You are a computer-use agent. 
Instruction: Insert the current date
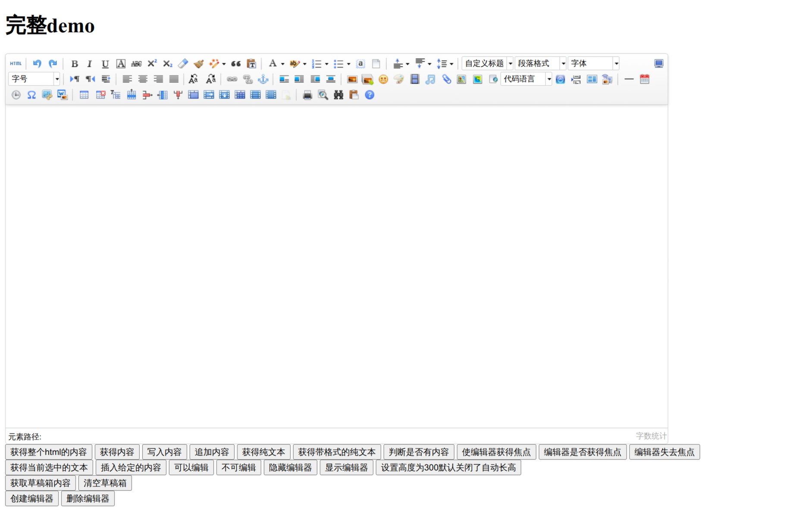click(x=645, y=79)
